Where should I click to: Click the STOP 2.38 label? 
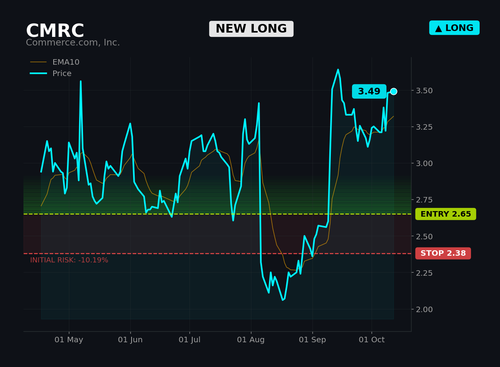(443, 253)
